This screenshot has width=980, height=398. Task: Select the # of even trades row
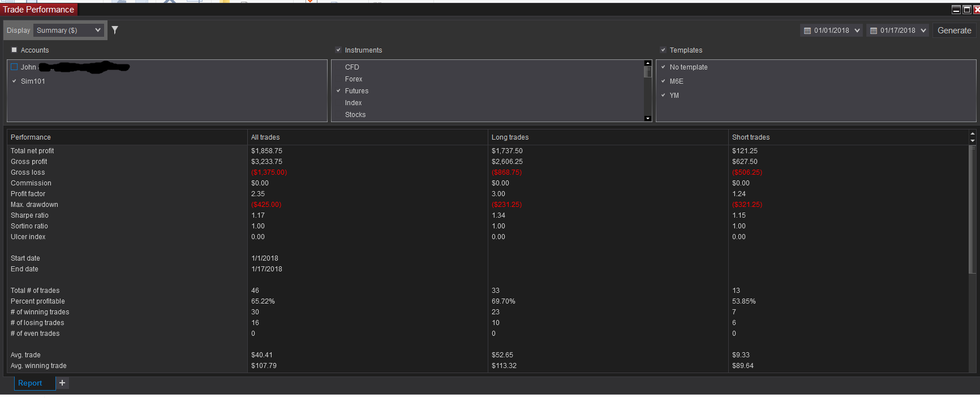coord(488,334)
